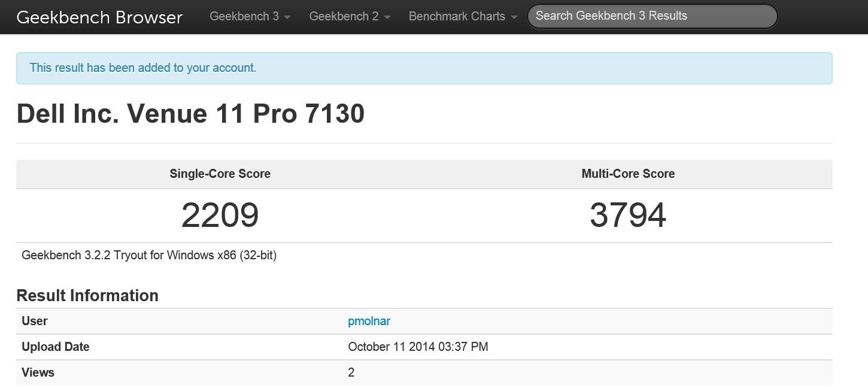Expand the Geekbench 2 dropdown menu

click(350, 17)
